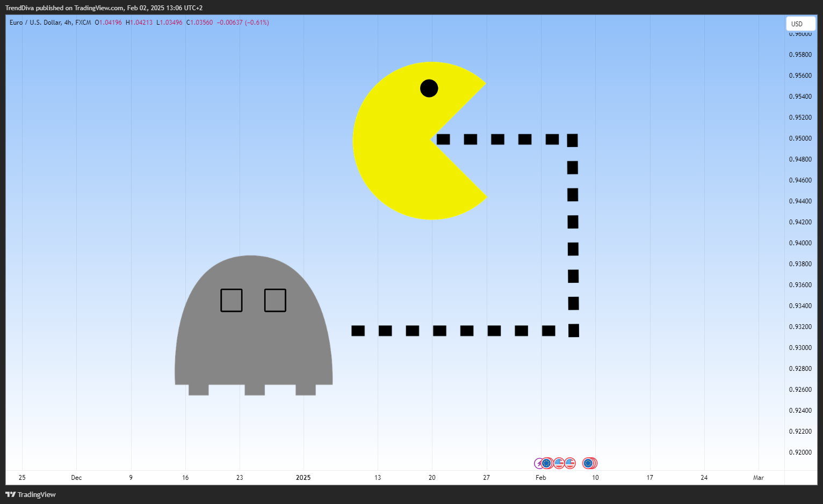Click the 0.92400 price axis label

(x=800, y=411)
